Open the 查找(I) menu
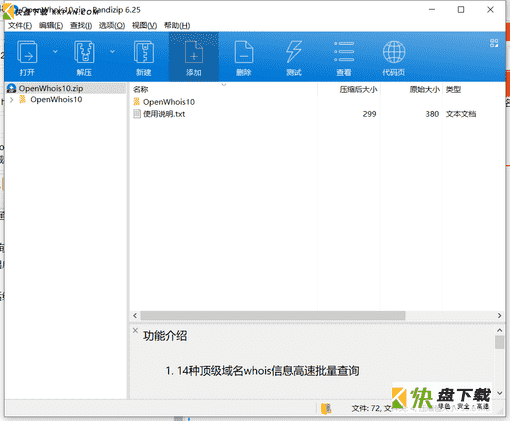Screen dimensions: 510x421 81,26
